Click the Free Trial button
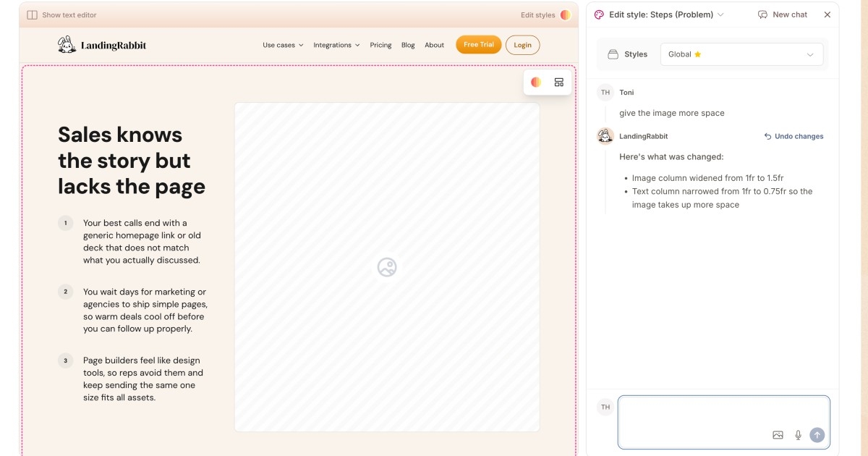 [x=478, y=45]
